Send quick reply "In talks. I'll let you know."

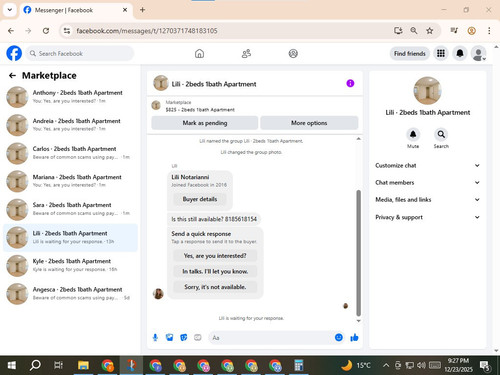[x=215, y=271]
